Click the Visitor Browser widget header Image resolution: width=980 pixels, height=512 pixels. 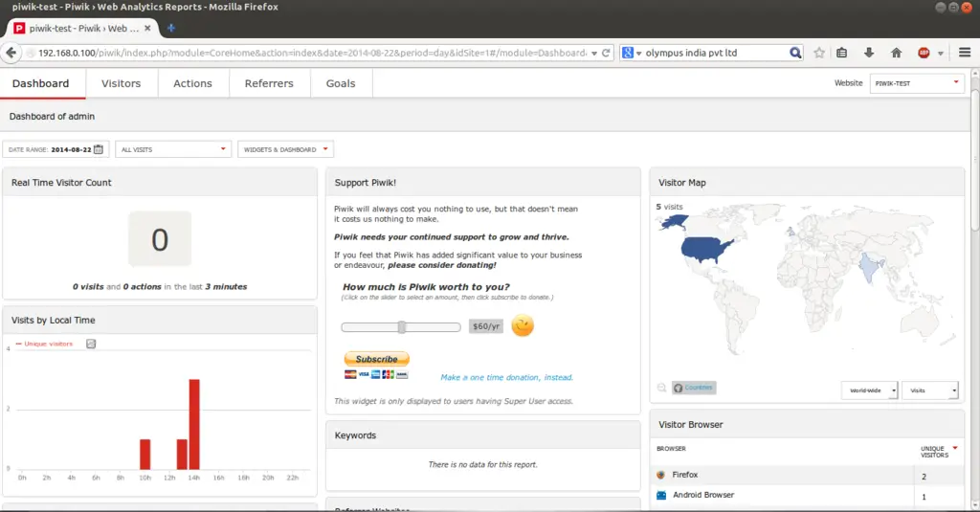coord(807,425)
